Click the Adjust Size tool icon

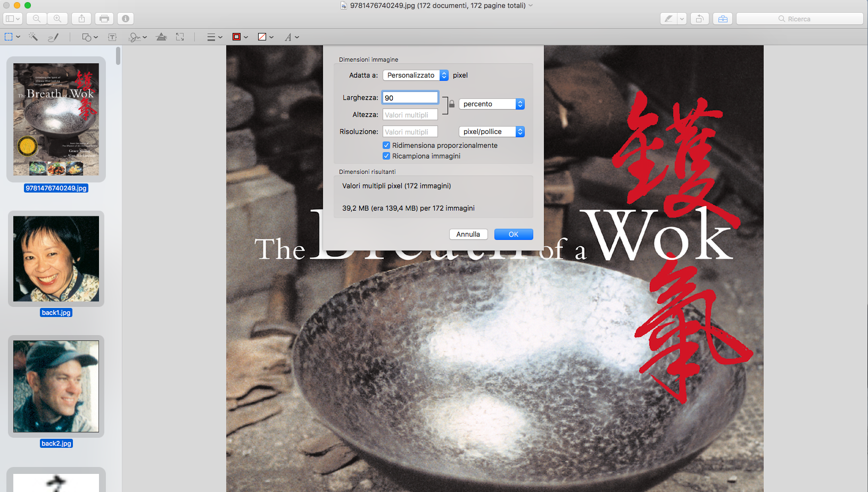click(x=180, y=37)
